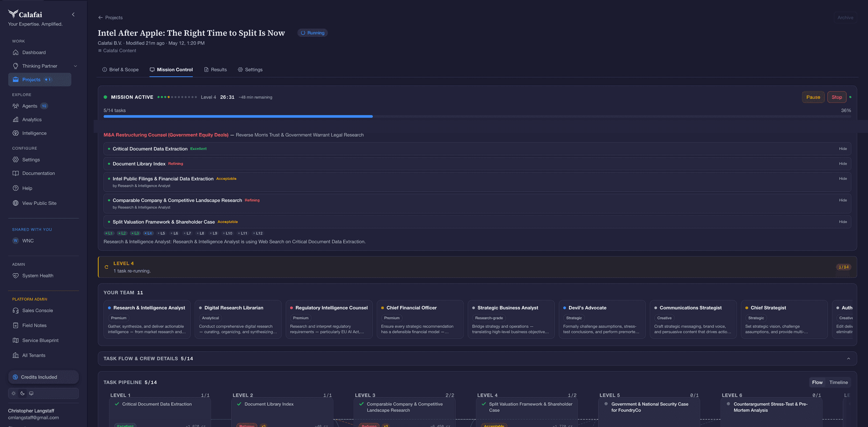The image size is (868, 427).
Task: Open the project Settings tab
Action: [x=250, y=70]
